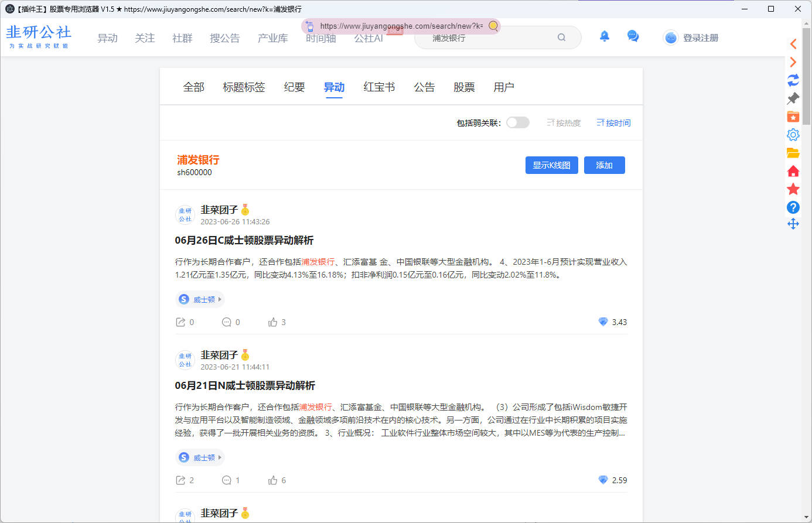Click the search magnifier in search box

(561, 37)
